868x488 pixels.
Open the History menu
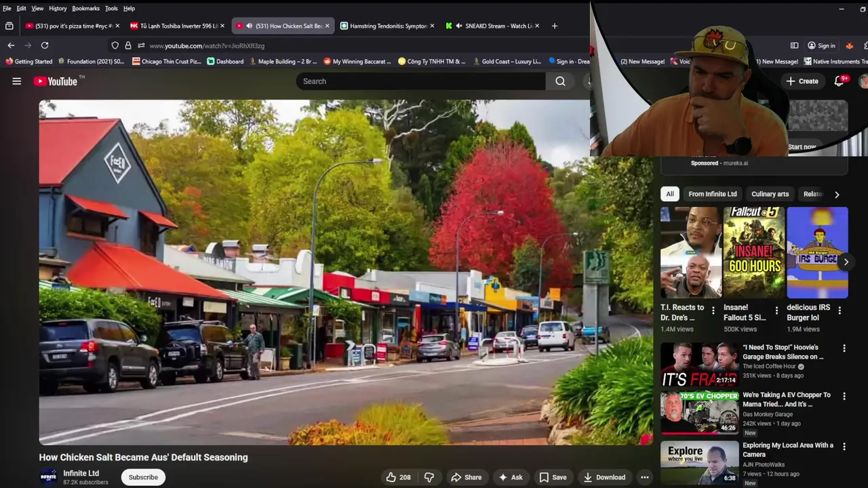[x=58, y=8]
